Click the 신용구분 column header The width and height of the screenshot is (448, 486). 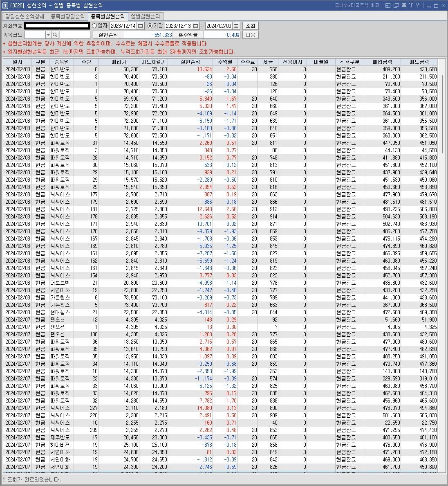pos(349,62)
